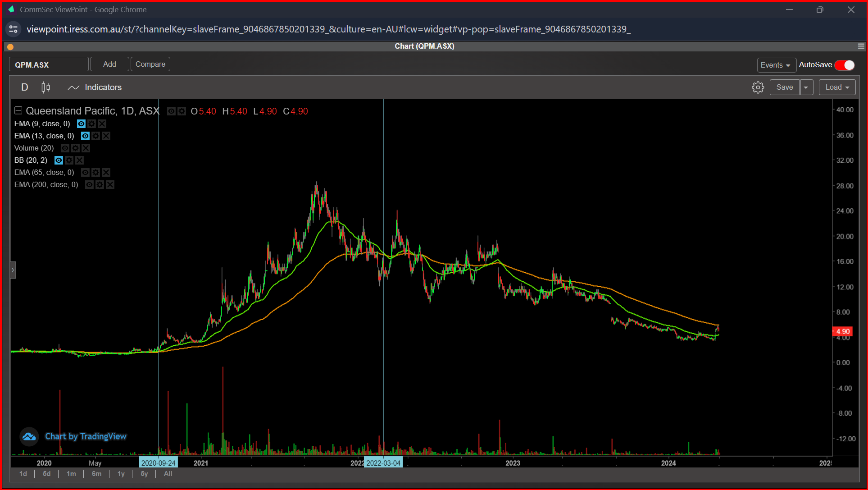
Task: Click the Add button
Action: click(109, 64)
